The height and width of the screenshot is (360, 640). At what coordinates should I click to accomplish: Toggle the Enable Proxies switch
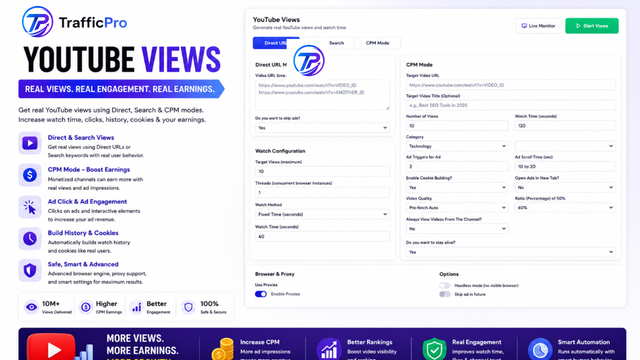click(261, 294)
